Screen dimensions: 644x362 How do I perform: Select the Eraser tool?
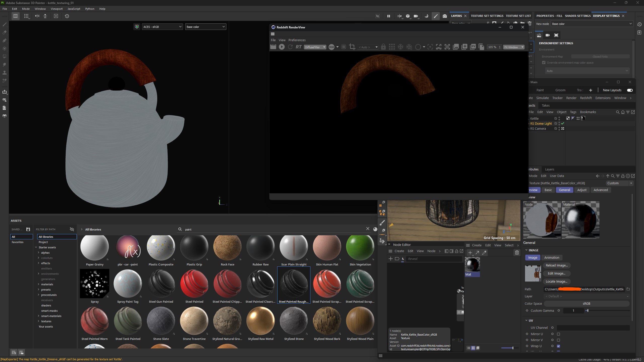(5, 32)
